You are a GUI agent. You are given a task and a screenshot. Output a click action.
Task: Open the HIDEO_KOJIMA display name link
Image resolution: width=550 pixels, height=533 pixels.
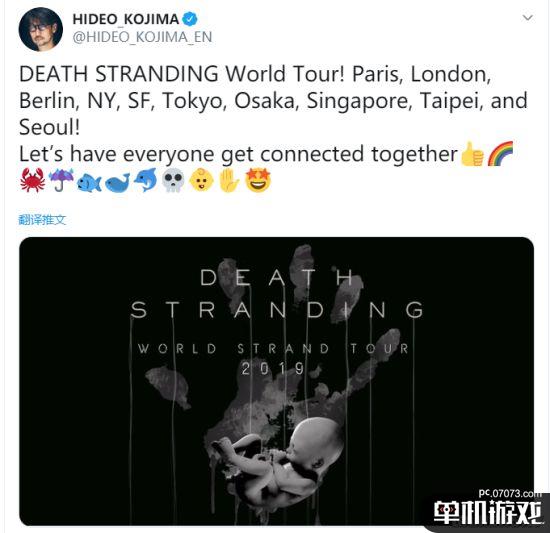tap(126, 19)
